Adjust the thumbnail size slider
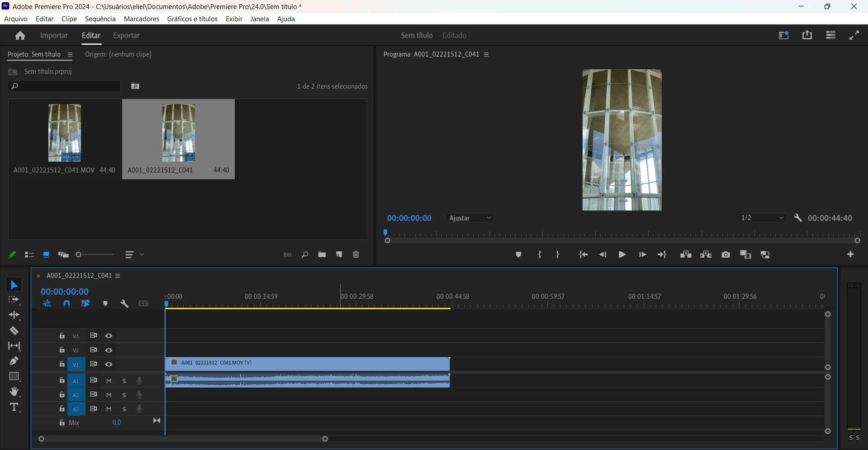 [x=95, y=255]
